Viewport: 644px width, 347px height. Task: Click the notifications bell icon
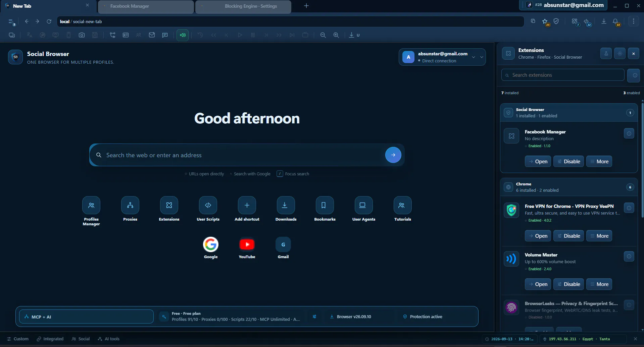coord(615,21)
